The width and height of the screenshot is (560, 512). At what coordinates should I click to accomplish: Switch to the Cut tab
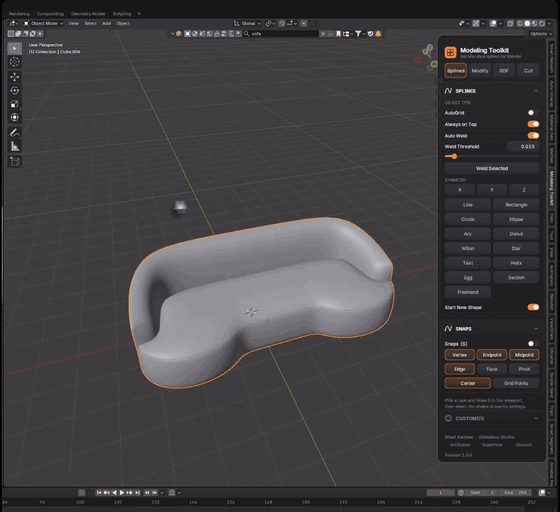528,71
